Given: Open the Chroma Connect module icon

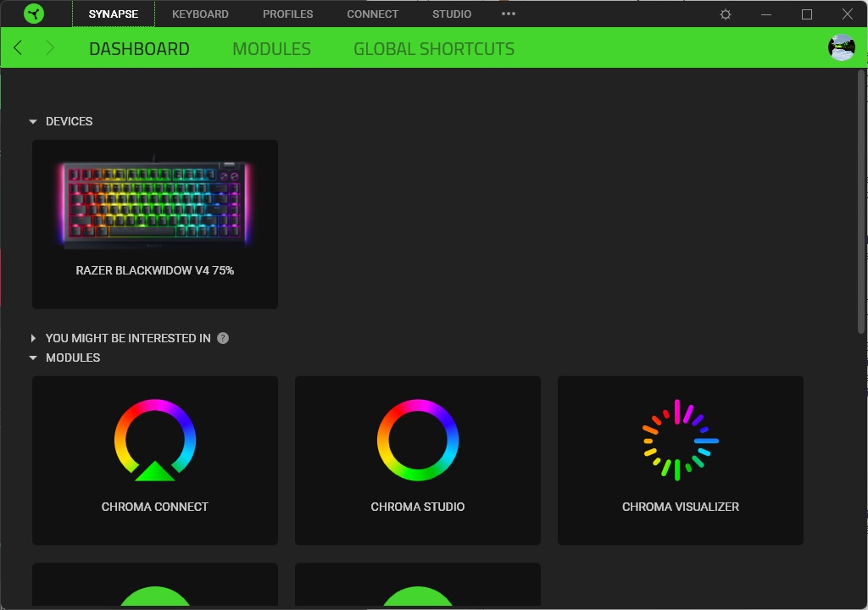Looking at the screenshot, I should tap(155, 440).
